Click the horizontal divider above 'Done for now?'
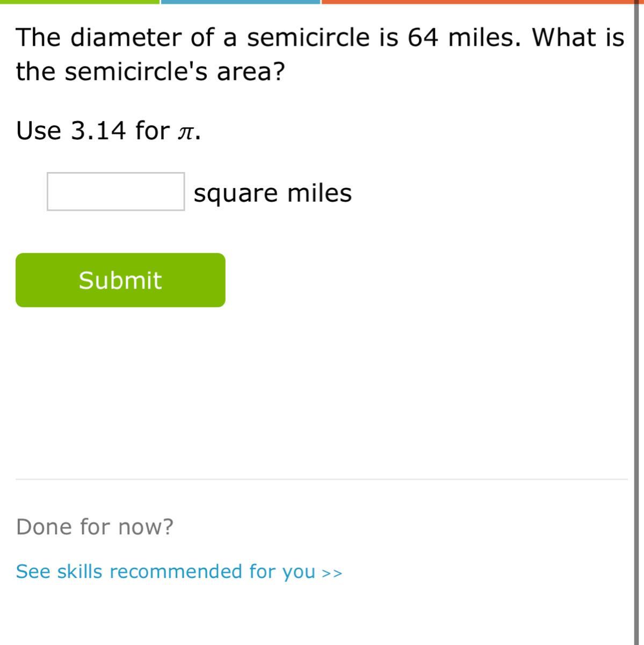This screenshot has width=644, height=645. (x=322, y=479)
